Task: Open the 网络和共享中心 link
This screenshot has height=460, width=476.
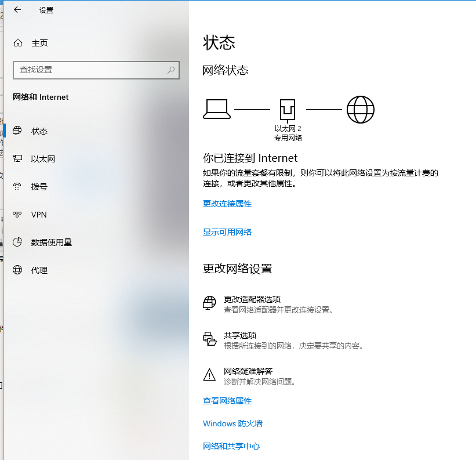Action: coord(231,446)
